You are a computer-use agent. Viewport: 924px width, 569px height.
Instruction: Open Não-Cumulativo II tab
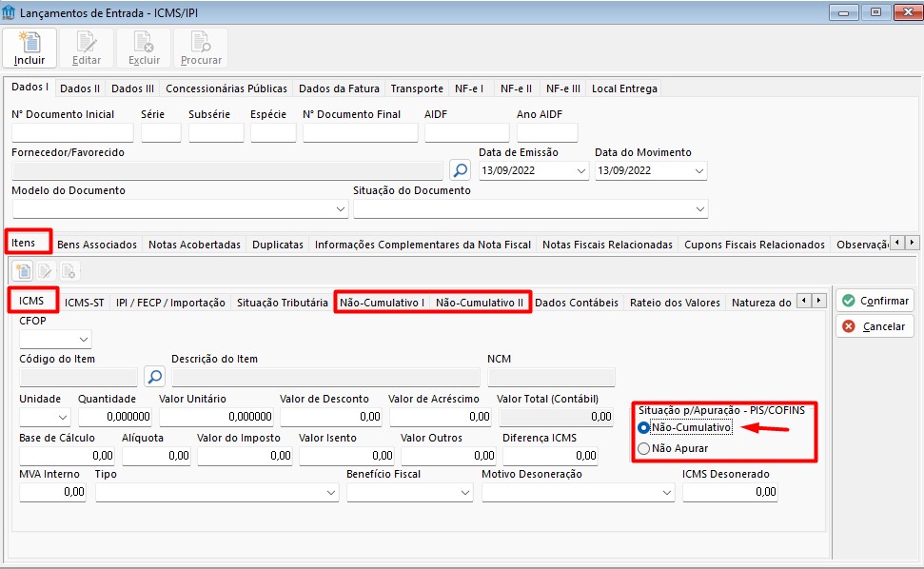click(480, 303)
